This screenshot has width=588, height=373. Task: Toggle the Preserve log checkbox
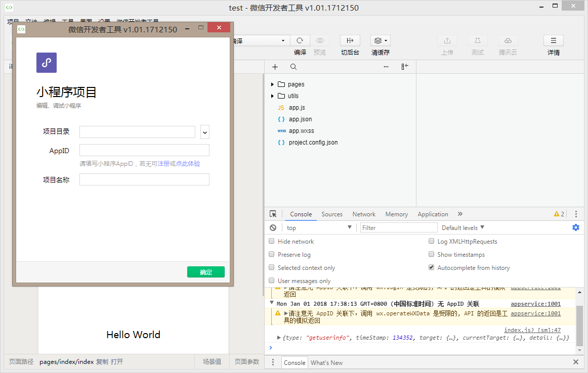[x=272, y=255]
